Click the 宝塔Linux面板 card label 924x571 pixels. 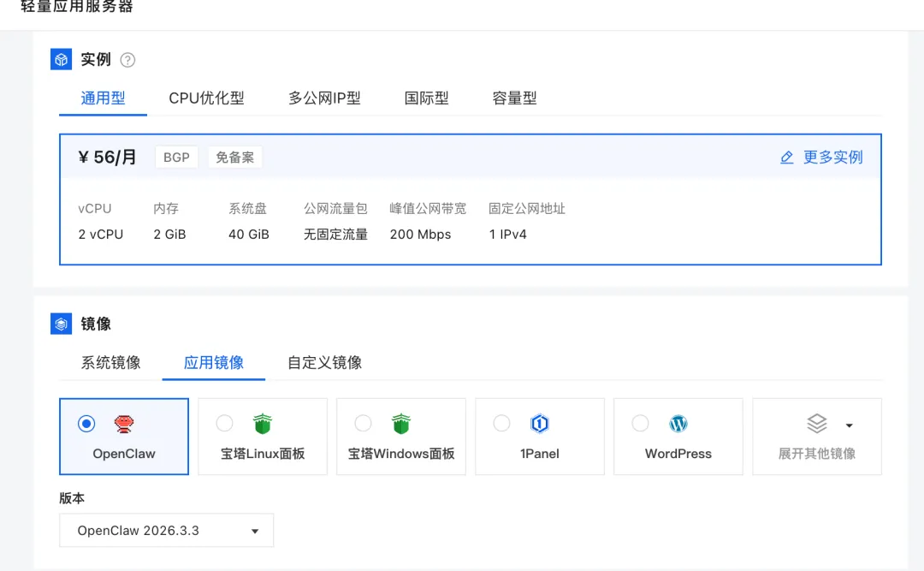[x=263, y=454]
